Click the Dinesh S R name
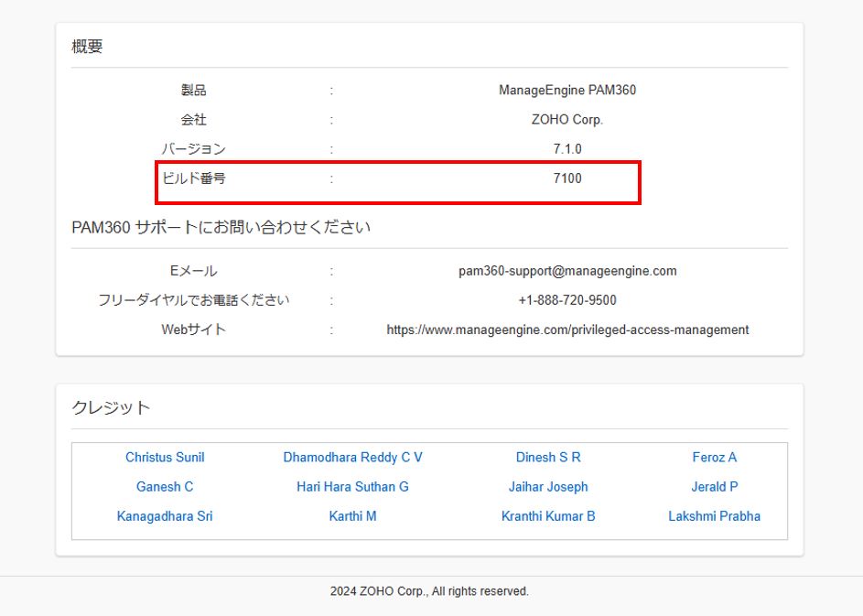This screenshot has height=616, width=863. (548, 458)
